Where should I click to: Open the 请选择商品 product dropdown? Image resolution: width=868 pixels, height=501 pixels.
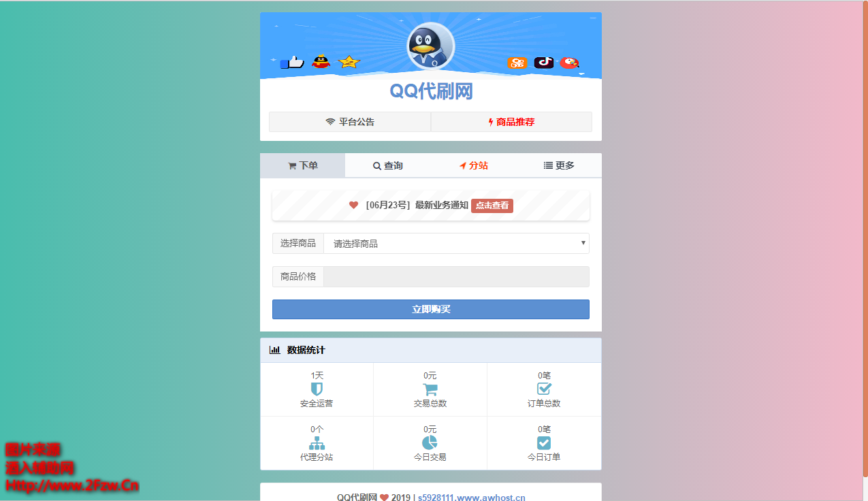point(456,243)
